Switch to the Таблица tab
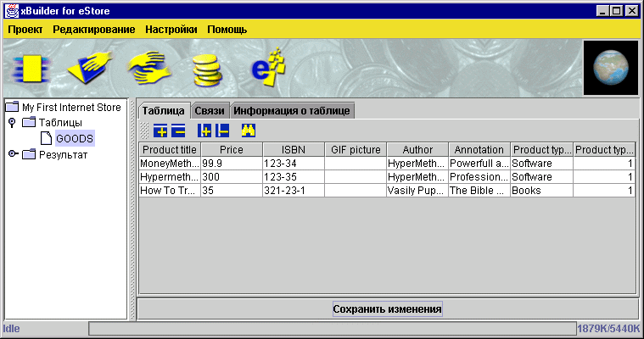The height and width of the screenshot is (339, 644). [x=164, y=111]
